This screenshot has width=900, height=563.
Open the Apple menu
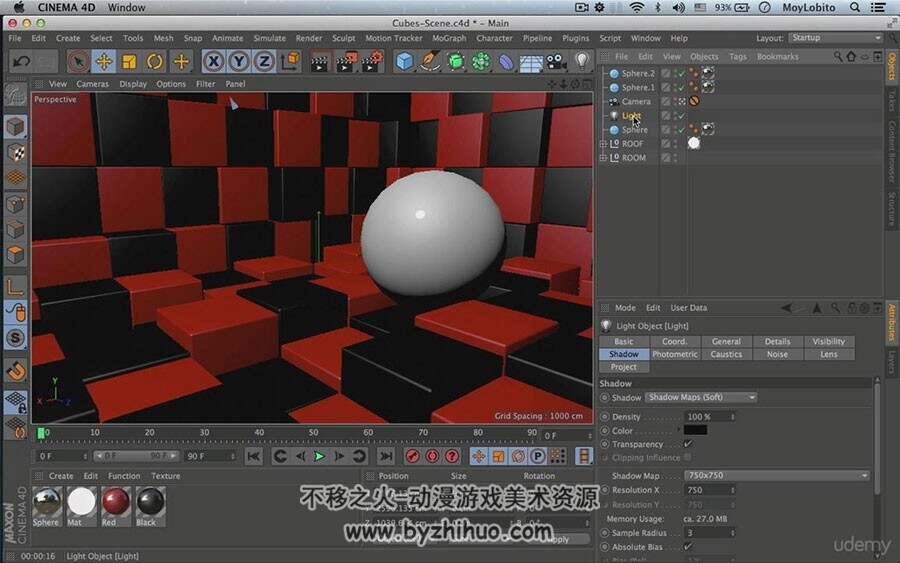pos(19,7)
